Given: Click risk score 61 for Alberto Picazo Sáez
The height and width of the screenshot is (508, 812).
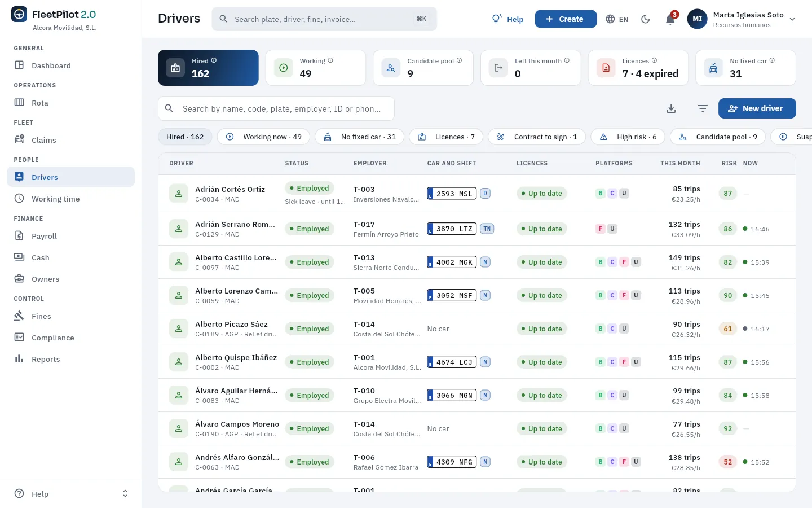Looking at the screenshot, I should (728, 329).
